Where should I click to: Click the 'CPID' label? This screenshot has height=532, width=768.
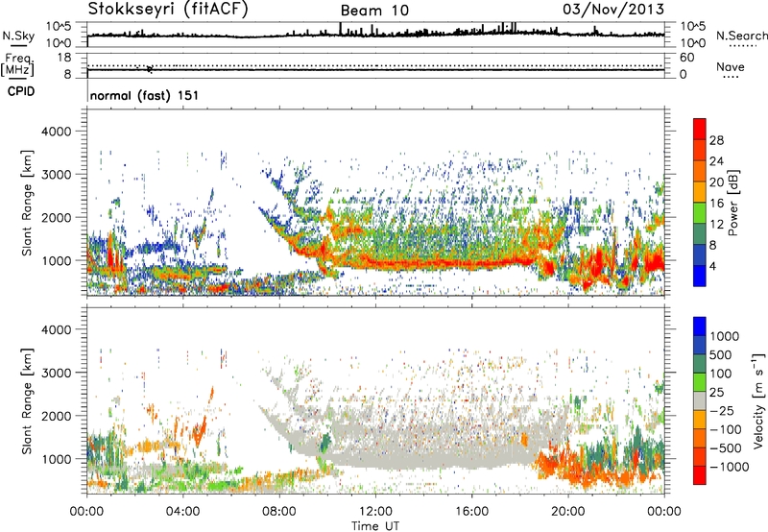(21, 91)
